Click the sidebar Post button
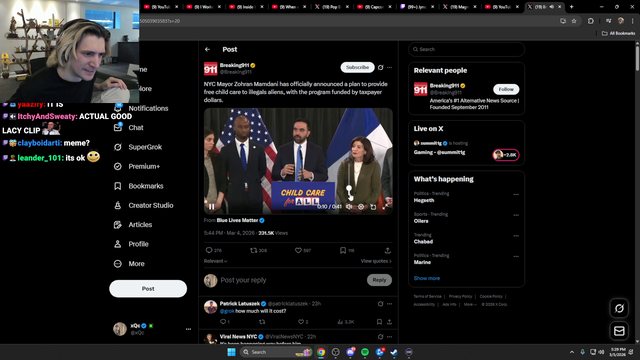 pyautogui.click(x=148, y=289)
